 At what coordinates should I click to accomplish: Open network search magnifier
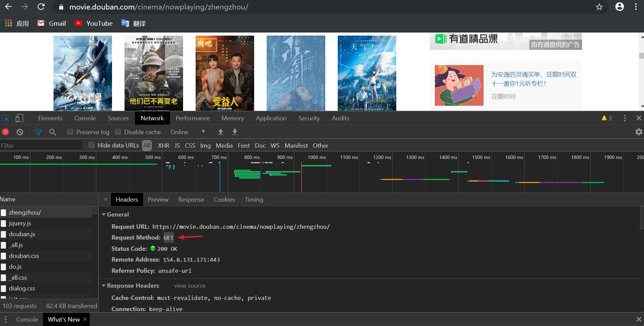[x=52, y=132]
